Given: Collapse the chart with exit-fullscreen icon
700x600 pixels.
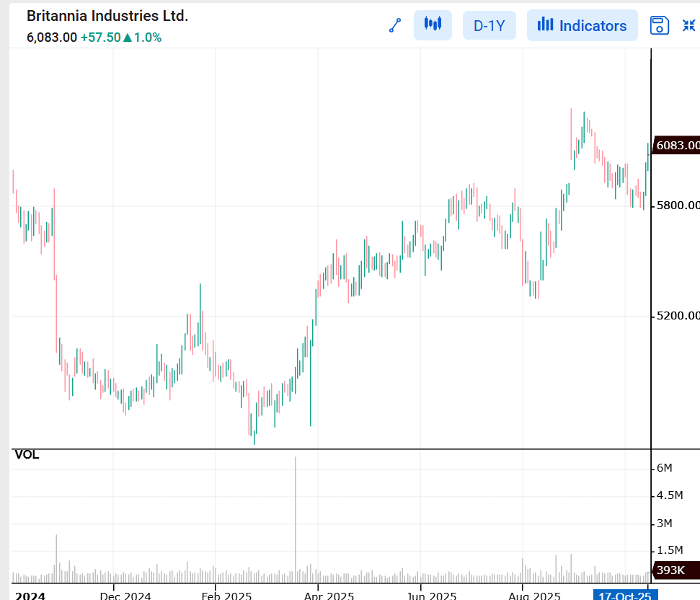Looking at the screenshot, I should tap(689, 25).
